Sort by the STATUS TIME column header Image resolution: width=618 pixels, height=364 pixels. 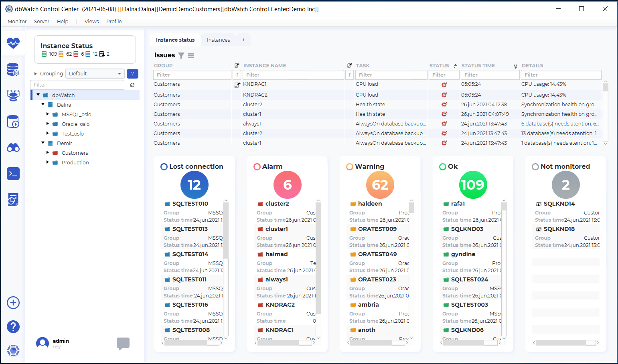point(478,66)
